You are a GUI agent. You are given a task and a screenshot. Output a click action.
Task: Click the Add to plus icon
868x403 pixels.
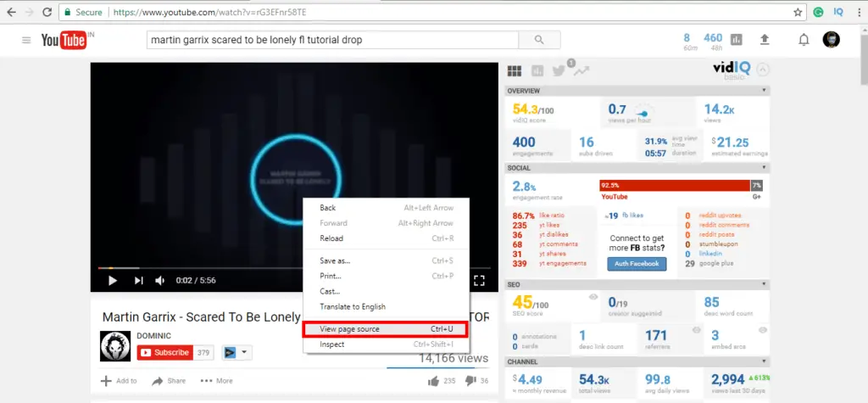106,381
